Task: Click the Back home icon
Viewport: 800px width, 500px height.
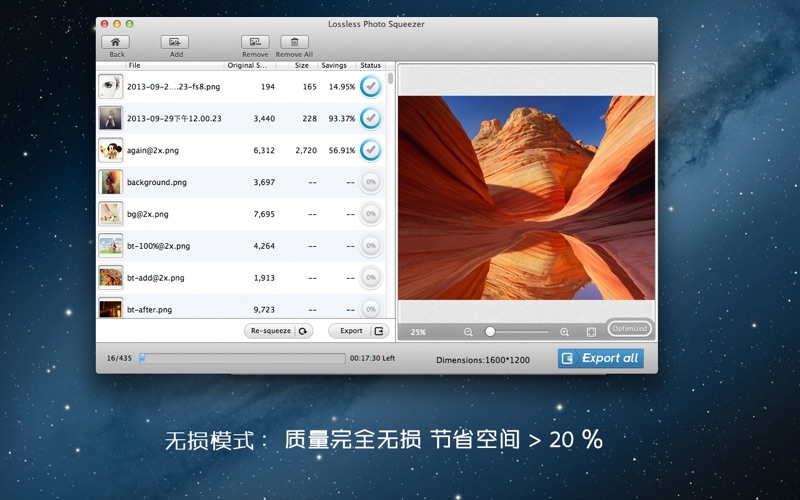Action: 117,42
